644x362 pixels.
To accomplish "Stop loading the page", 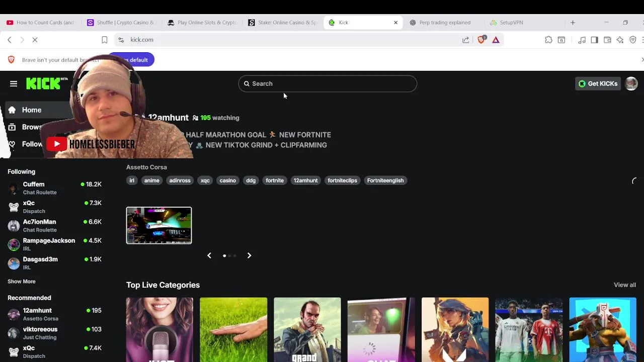I will click(35, 40).
